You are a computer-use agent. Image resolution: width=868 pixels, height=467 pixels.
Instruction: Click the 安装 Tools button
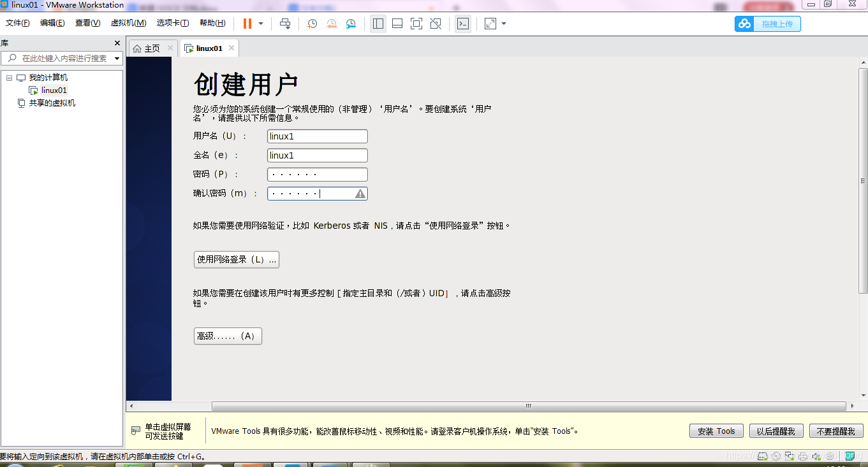[x=716, y=430]
